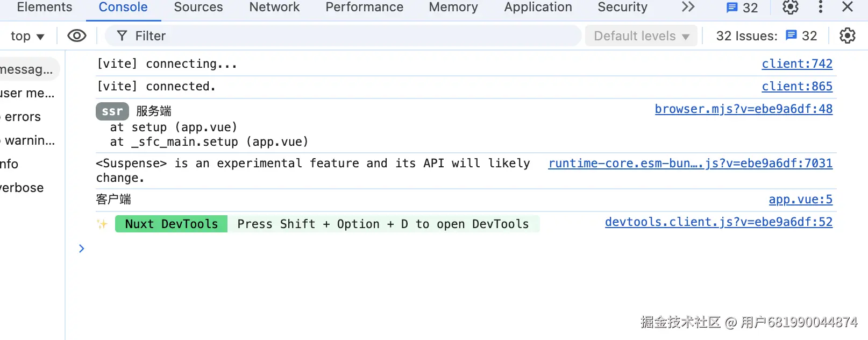Open the three-dot DevTools customize menu

[x=820, y=7]
